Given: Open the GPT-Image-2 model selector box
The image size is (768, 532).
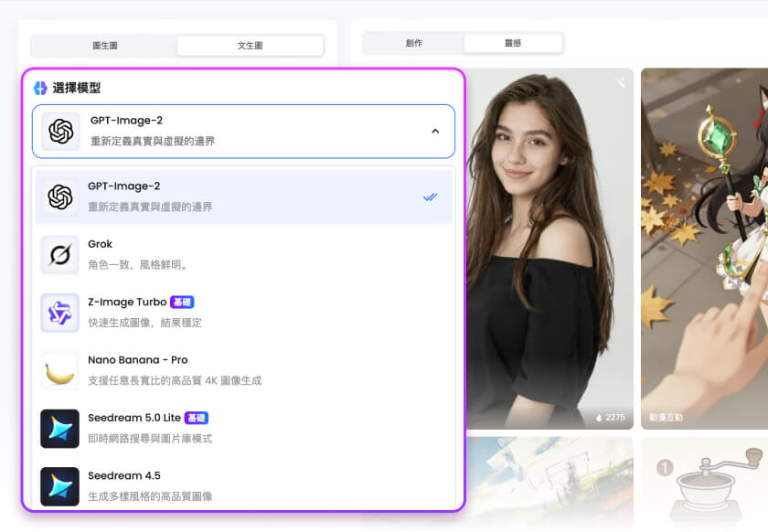Looking at the screenshot, I should coord(243,132).
